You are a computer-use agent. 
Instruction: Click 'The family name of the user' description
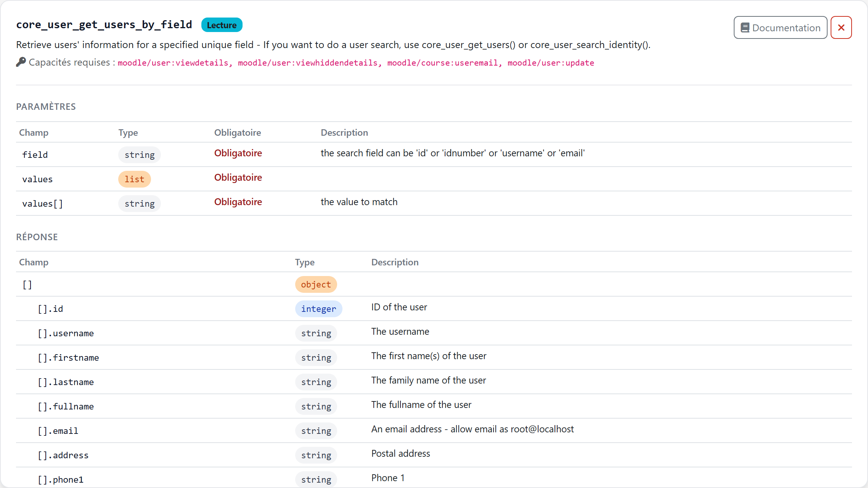[x=429, y=380]
